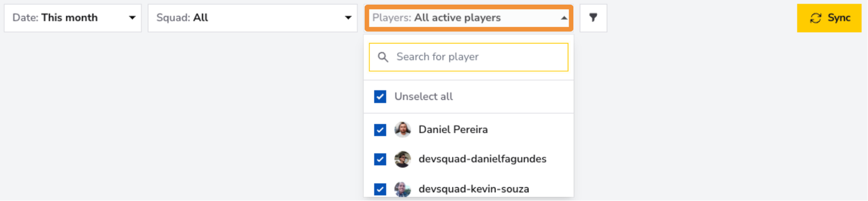868x201 pixels.
Task: Click devsquad-danielfagundes avatar picture
Action: coord(402,159)
